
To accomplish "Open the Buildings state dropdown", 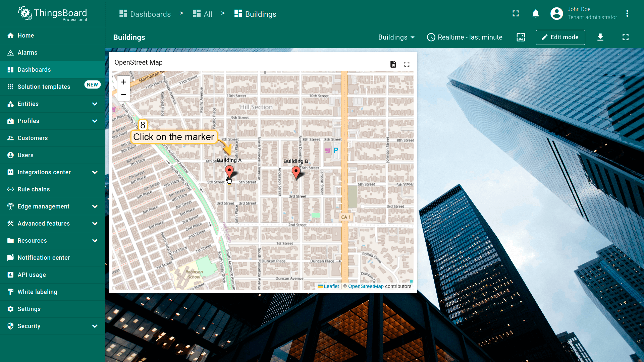I will [x=396, y=37].
